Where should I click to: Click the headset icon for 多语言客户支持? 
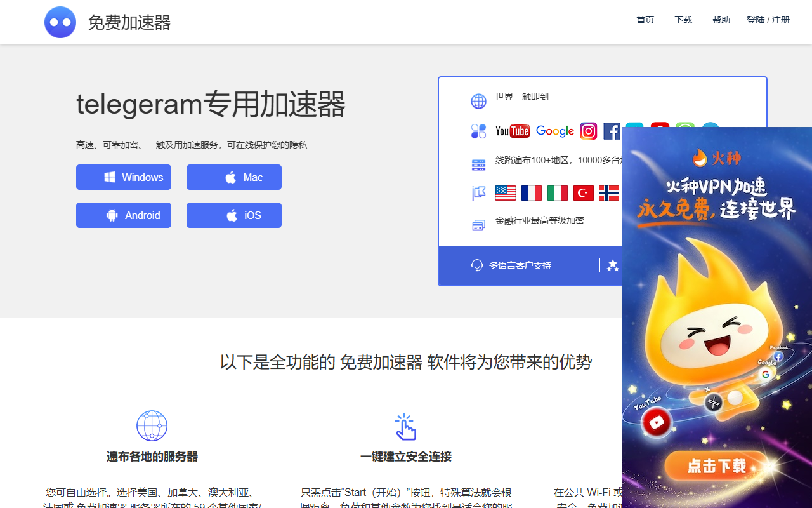[477, 265]
